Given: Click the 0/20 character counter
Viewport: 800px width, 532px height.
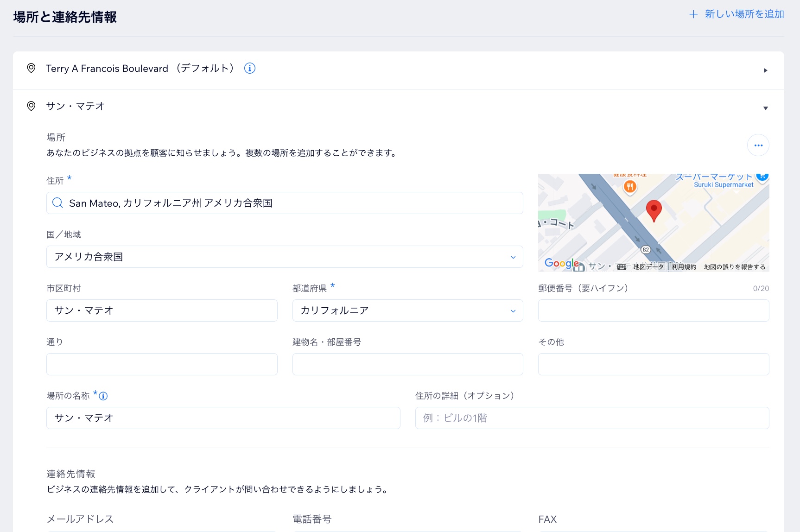Looking at the screenshot, I should [761, 288].
